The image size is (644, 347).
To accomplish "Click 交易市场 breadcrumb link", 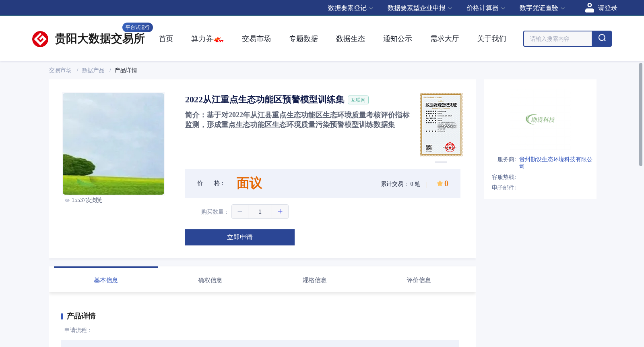I will coord(60,71).
